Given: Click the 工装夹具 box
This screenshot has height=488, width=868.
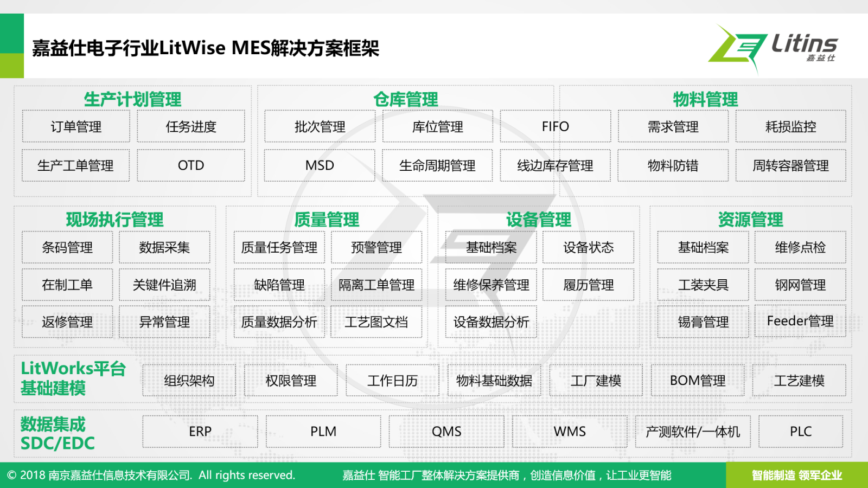Looking at the screenshot, I should click(703, 285).
